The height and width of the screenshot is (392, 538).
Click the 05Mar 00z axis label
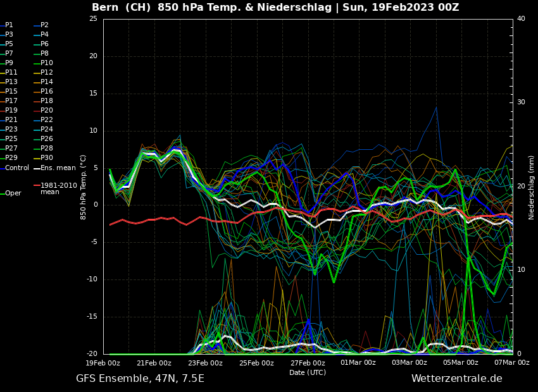tap(460, 363)
